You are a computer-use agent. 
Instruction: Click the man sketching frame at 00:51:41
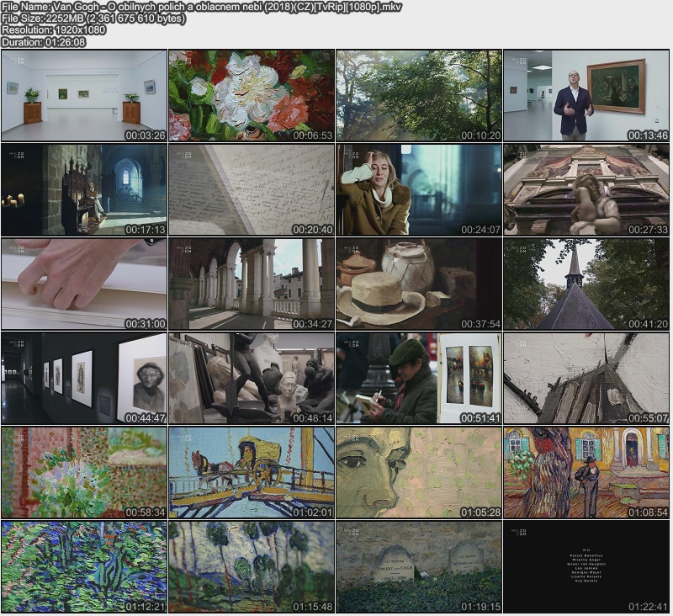419,378
